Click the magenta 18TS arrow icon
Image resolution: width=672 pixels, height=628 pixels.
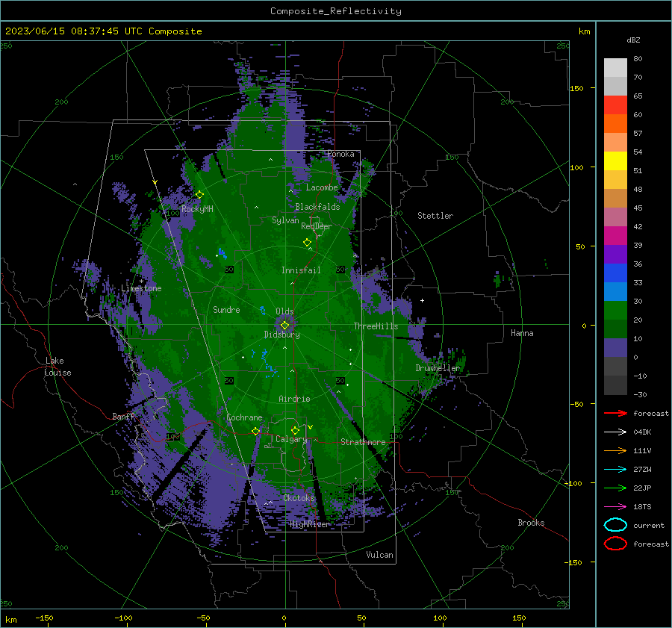pos(615,507)
